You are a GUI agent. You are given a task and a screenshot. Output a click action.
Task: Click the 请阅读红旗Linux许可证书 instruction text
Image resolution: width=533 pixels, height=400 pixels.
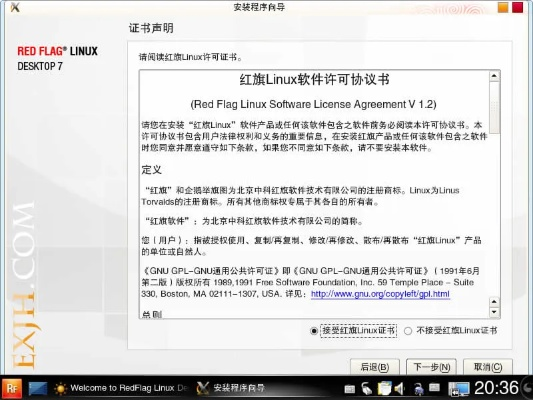(190, 57)
